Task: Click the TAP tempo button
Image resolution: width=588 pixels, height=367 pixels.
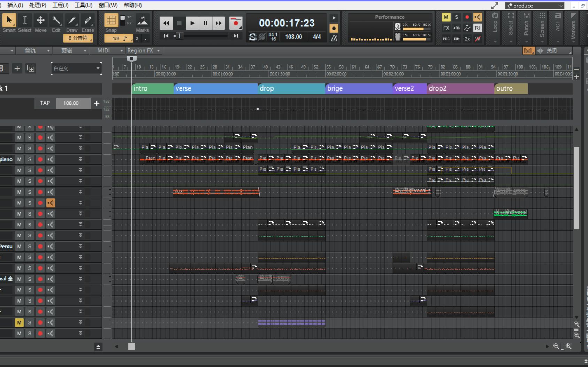Action: (45, 103)
